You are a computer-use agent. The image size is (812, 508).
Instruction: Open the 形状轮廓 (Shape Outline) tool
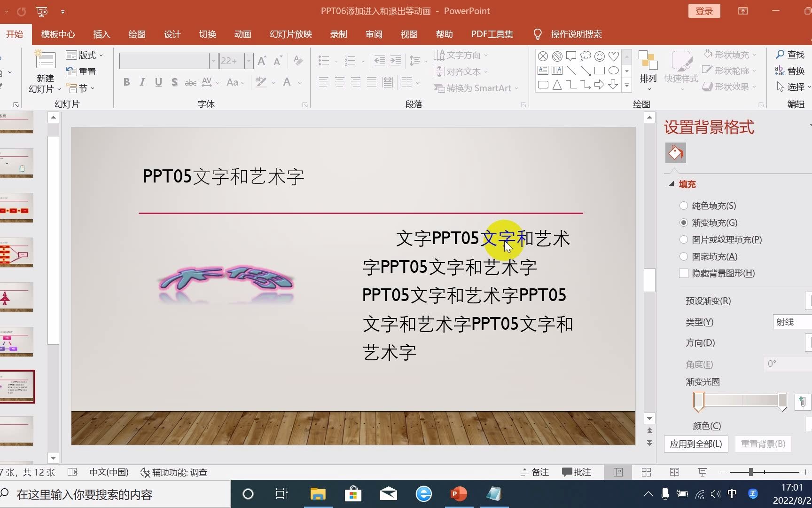pyautogui.click(x=730, y=71)
